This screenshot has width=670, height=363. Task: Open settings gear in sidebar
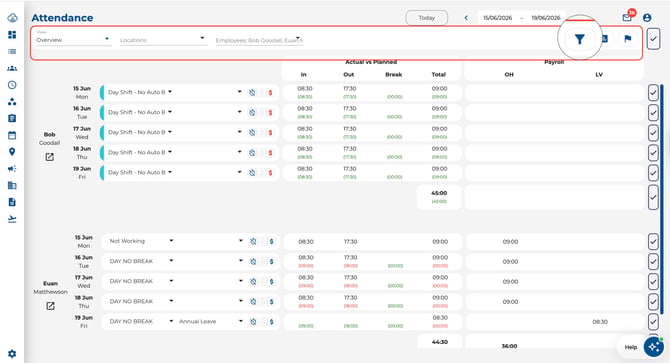coord(12,354)
